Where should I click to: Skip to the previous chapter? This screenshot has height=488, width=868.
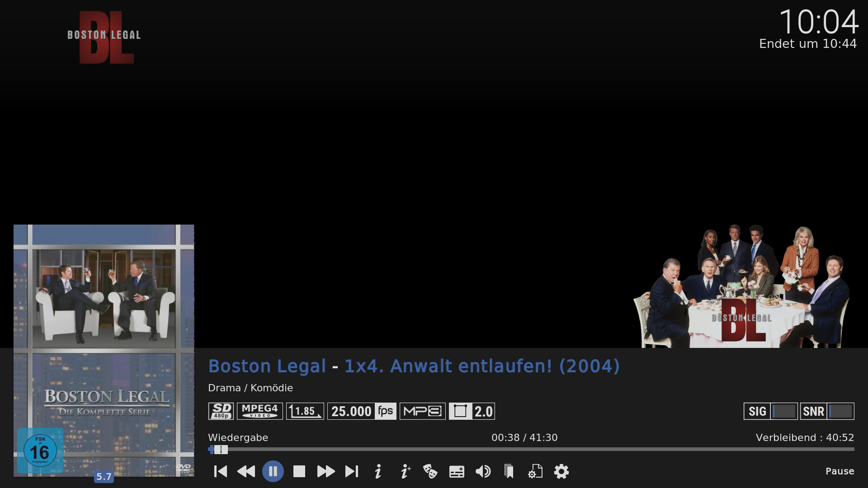[x=221, y=471]
